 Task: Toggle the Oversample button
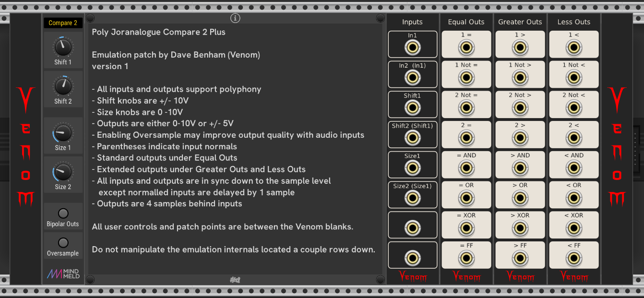63,243
